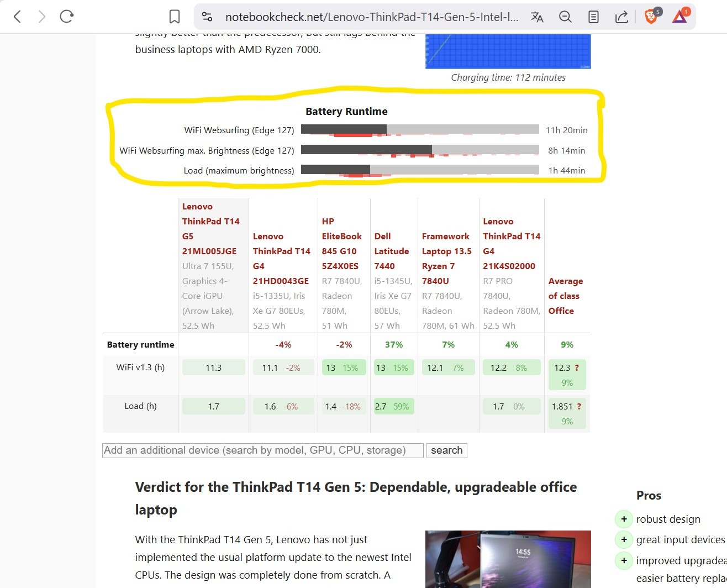This screenshot has height=588, width=727.
Task: Click the 37% battery runtime summary
Action: (x=394, y=345)
